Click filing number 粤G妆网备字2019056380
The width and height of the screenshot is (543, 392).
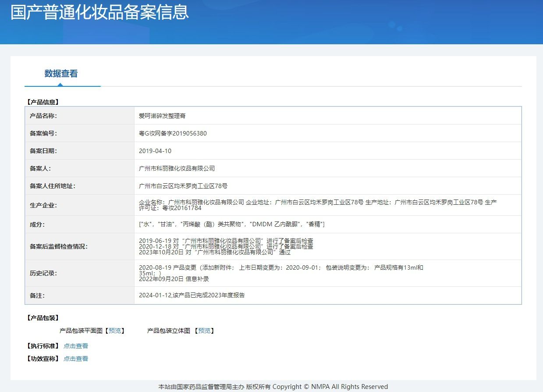click(173, 133)
